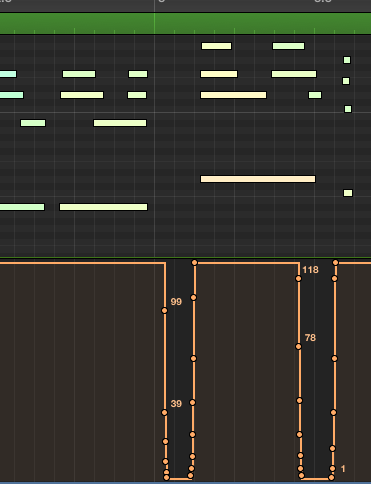
Task: Click the automation point labeled 78
Action: click(298, 347)
